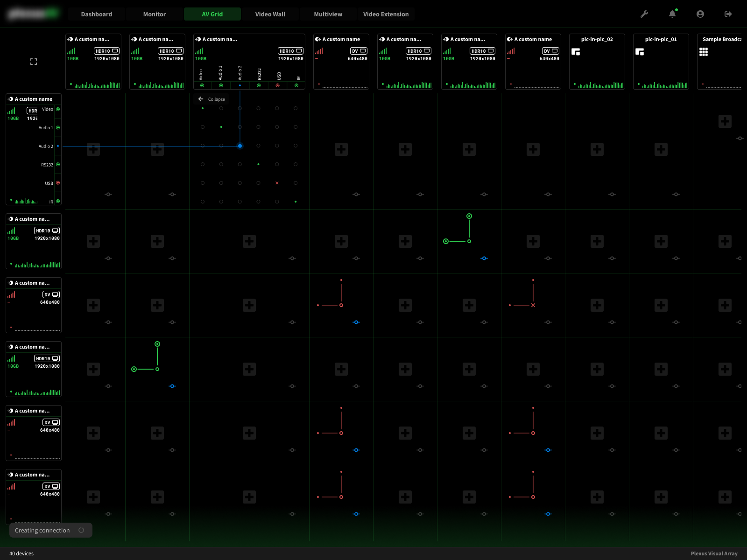Click the Dashboard navigation button
747x560 pixels.
[x=97, y=14]
